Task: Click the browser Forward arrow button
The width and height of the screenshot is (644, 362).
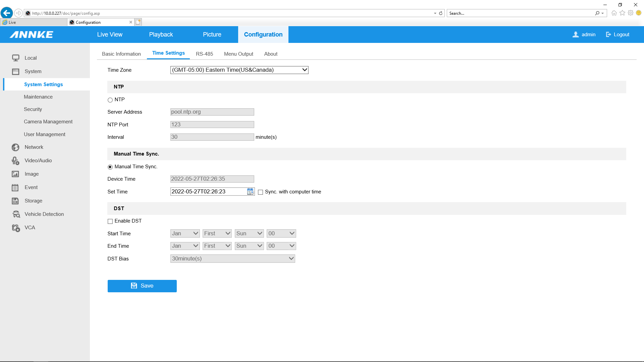Action: 18,13
